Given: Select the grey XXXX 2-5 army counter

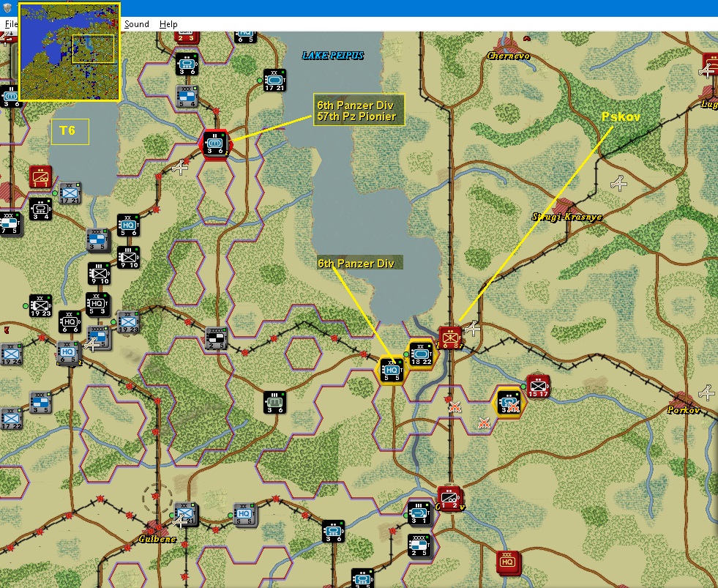Looking at the screenshot, I should pos(216,338).
